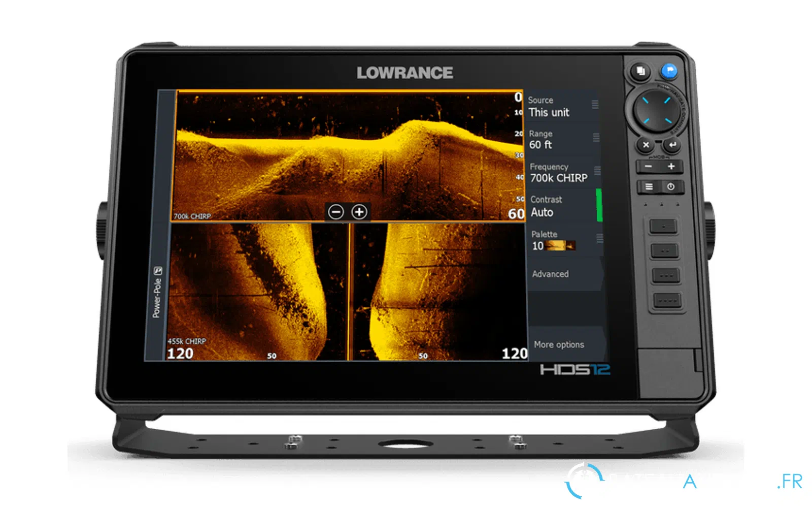This screenshot has height=508, width=812.
Task: Tap the minus zoom-out hardware key
Action: coord(648,167)
